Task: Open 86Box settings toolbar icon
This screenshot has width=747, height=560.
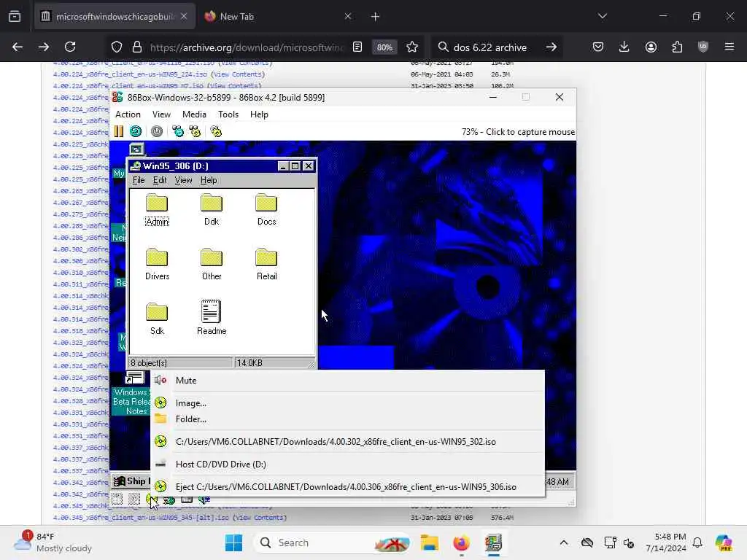Action: (x=216, y=131)
